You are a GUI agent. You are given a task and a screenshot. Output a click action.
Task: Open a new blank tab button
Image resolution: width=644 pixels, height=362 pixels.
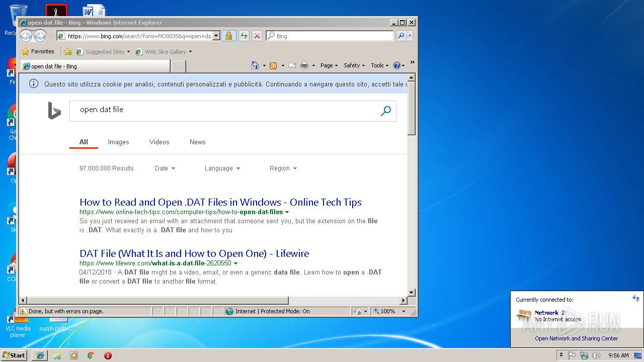pyautogui.click(x=179, y=66)
